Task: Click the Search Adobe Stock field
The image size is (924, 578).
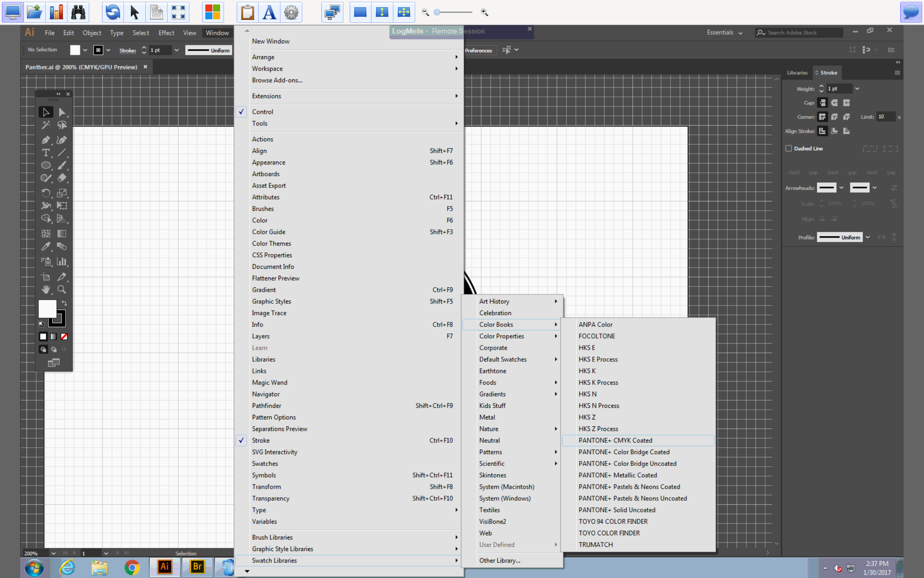Action: tap(799, 32)
